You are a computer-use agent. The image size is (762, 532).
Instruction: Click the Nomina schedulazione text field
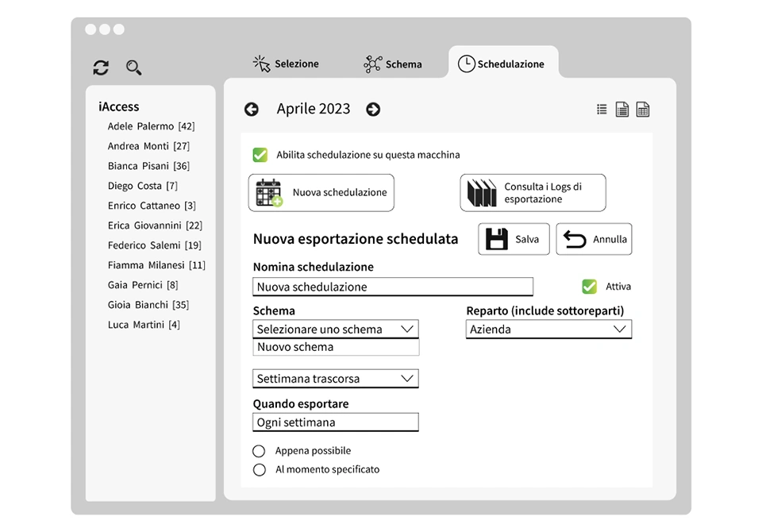[393, 287]
